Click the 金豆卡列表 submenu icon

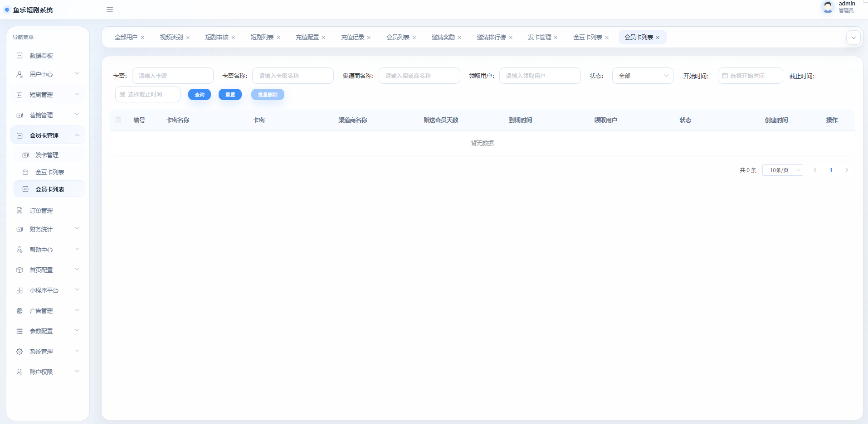tap(25, 172)
